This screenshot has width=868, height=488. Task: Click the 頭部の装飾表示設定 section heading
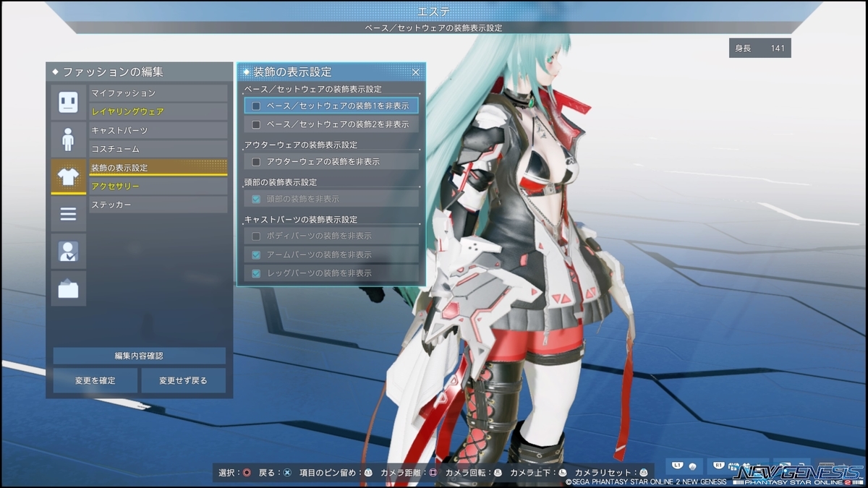(281, 182)
